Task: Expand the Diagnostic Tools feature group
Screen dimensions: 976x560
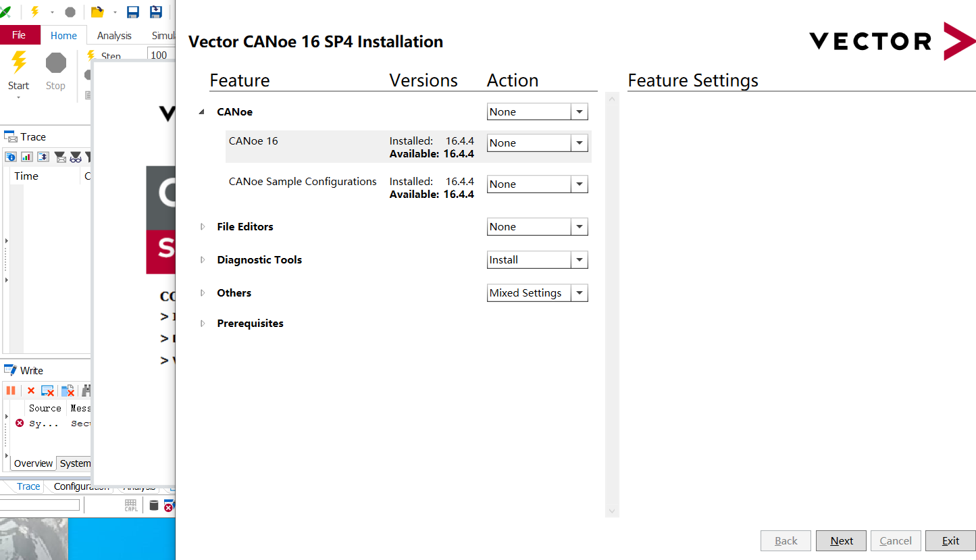Action: click(202, 260)
